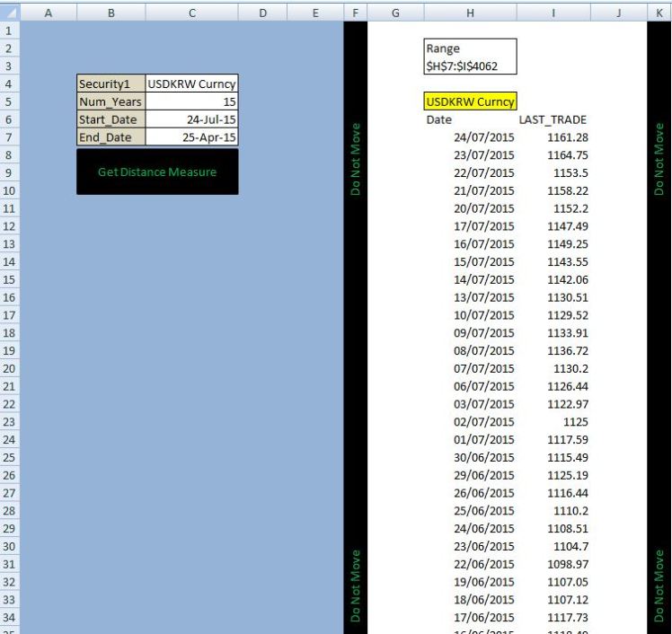Click row header 20
Viewport: 672px width, 634px height.
pos(9,368)
